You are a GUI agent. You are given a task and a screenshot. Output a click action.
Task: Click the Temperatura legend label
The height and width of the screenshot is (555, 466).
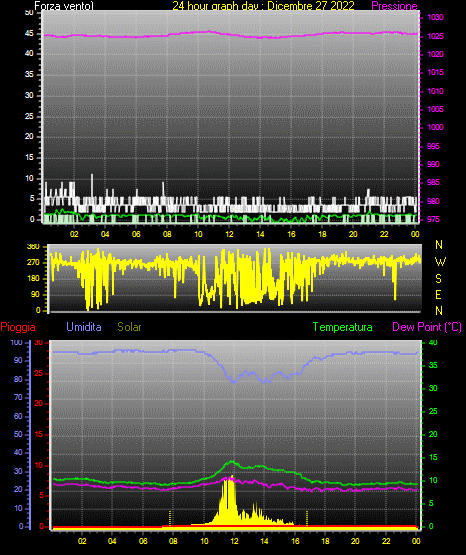click(342, 327)
